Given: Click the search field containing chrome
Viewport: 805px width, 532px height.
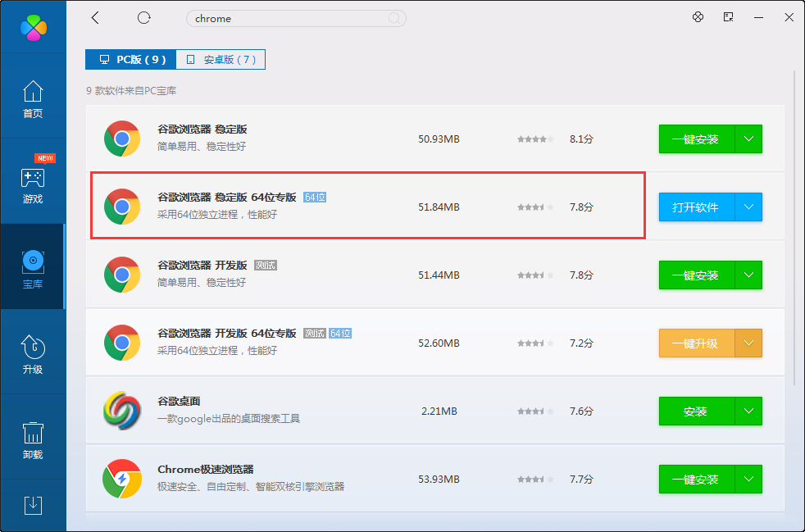Looking at the screenshot, I should pos(296,19).
